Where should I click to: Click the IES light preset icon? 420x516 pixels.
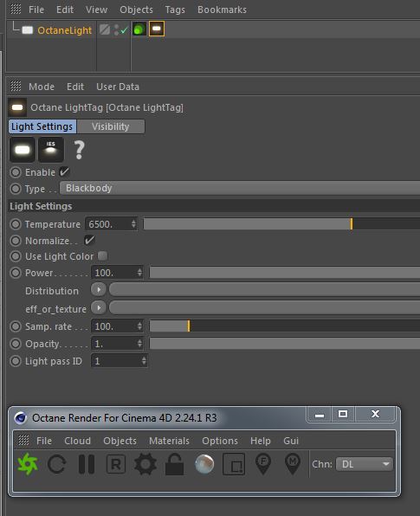(x=51, y=150)
